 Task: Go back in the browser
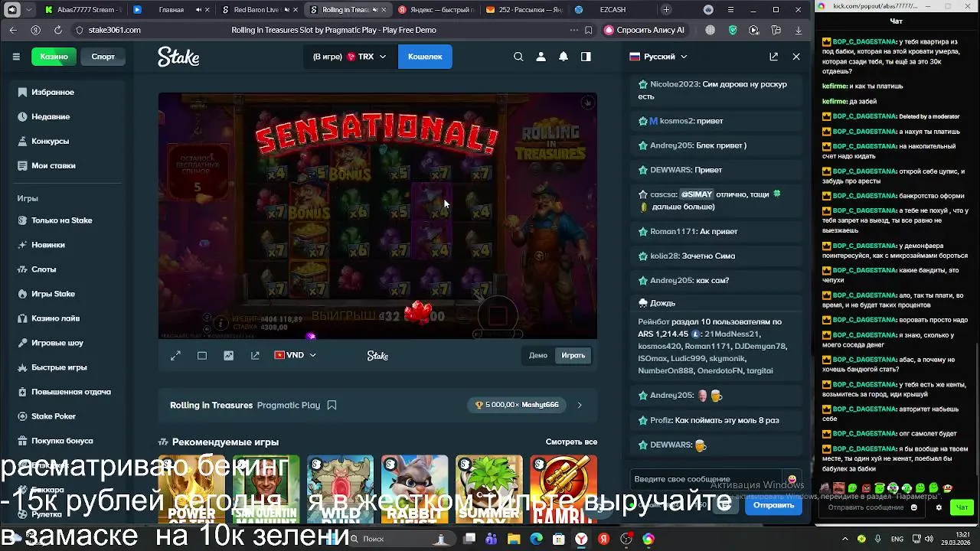coord(13,30)
